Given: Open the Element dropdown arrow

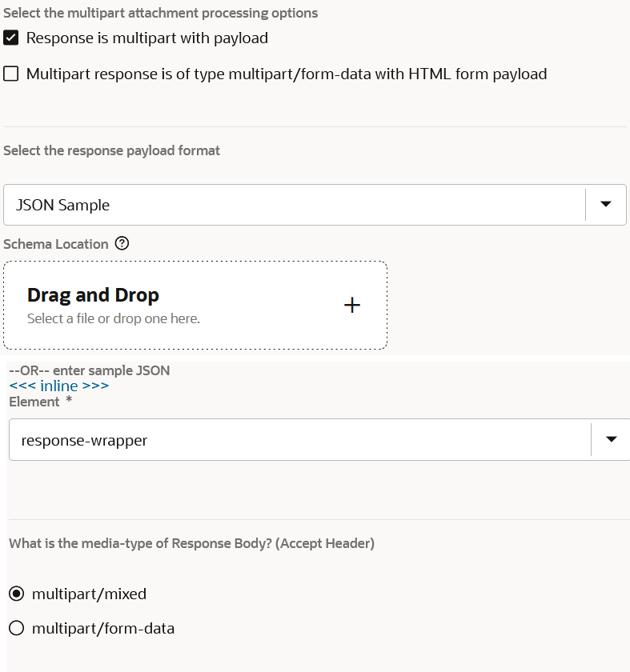Looking at the screenshot, I should tap(612, 439).
